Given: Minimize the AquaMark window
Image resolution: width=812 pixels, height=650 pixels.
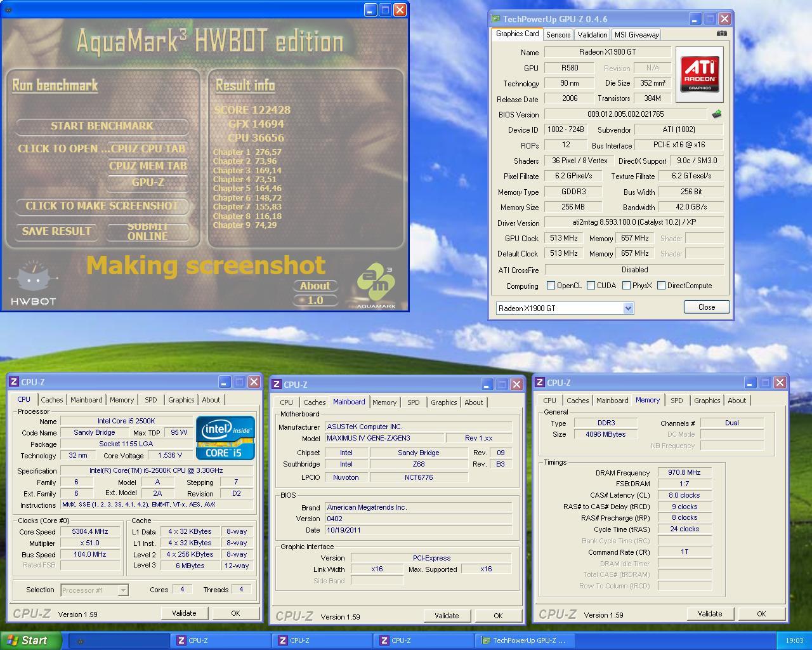Looking at the screenshot, I should coord(371,10).
